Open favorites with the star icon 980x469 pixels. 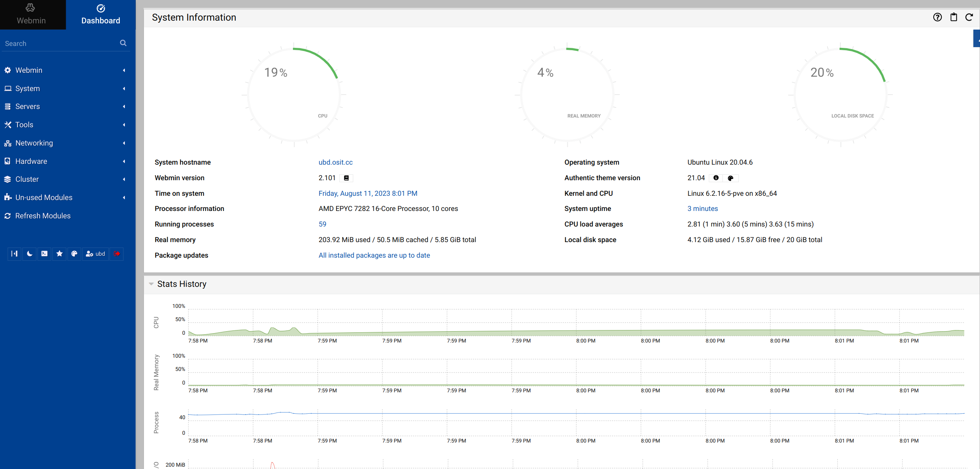click(x=60, y=254)
